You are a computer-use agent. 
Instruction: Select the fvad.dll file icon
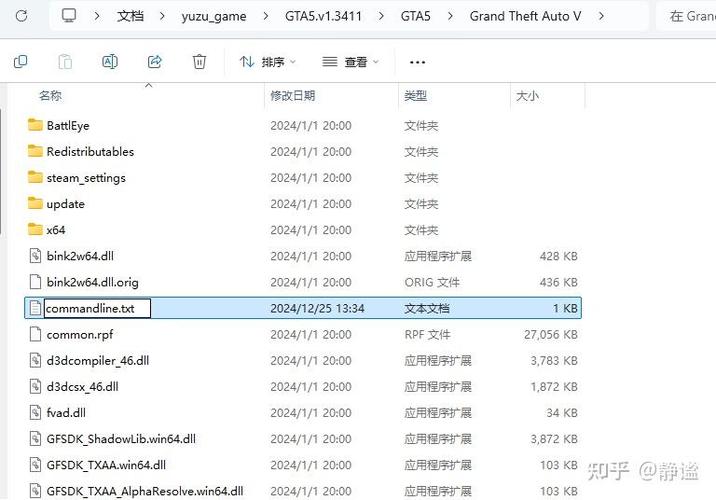pyautogui.click(x=35, y=412)
